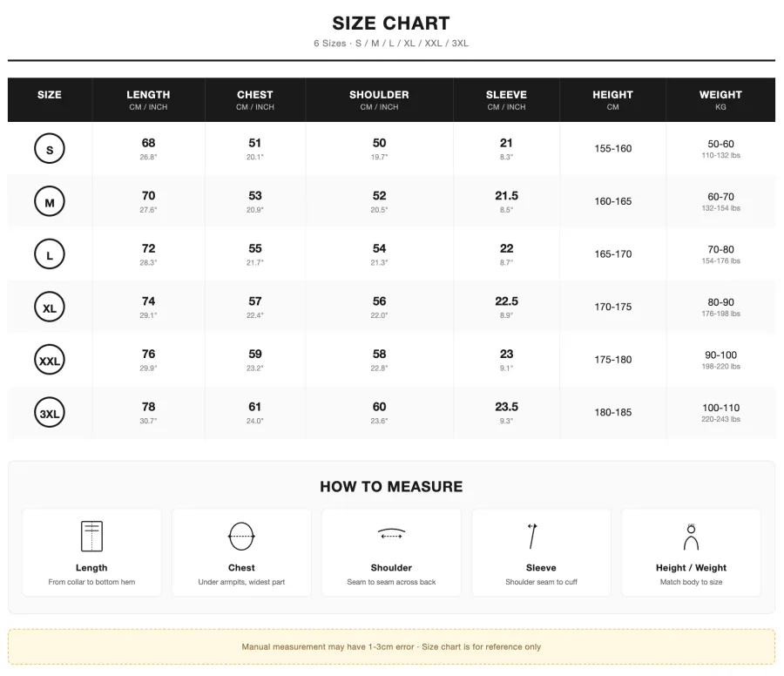Select the 170-175 height cell for XL
Image resolution: width=784 pixels, height=676 pixels.
[613, 307]
